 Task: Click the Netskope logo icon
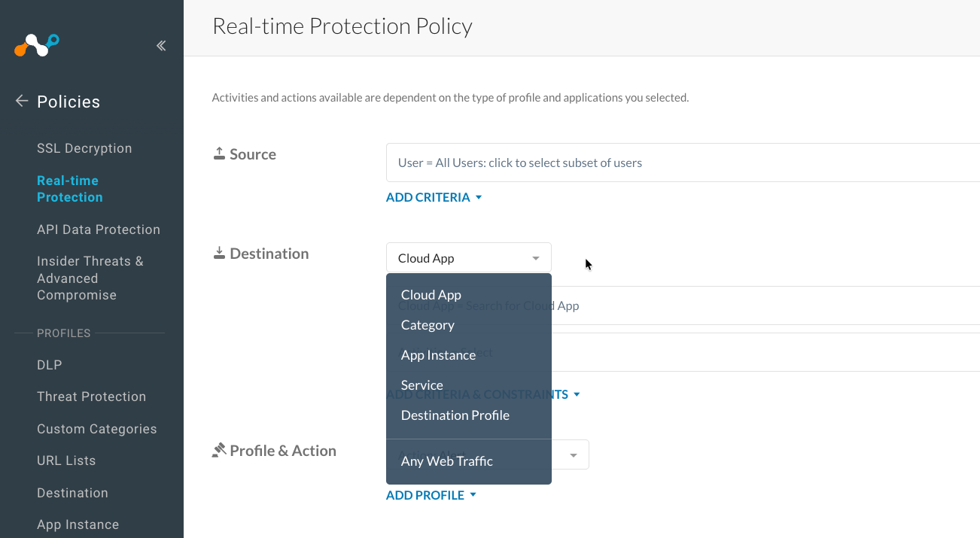[36, 45]
